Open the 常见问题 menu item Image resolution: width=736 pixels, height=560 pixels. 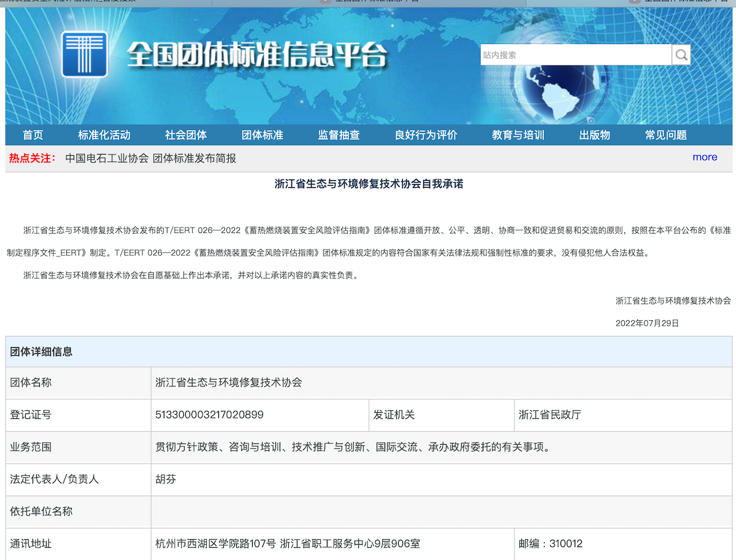tap(666, 135)
